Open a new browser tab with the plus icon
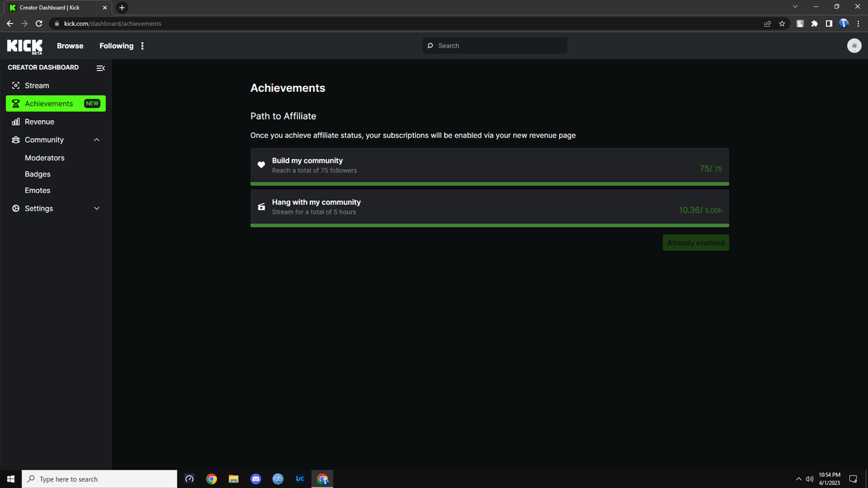The width and height of the screenshot is (868, 488). pyautogui.click(x=122, y=7)
